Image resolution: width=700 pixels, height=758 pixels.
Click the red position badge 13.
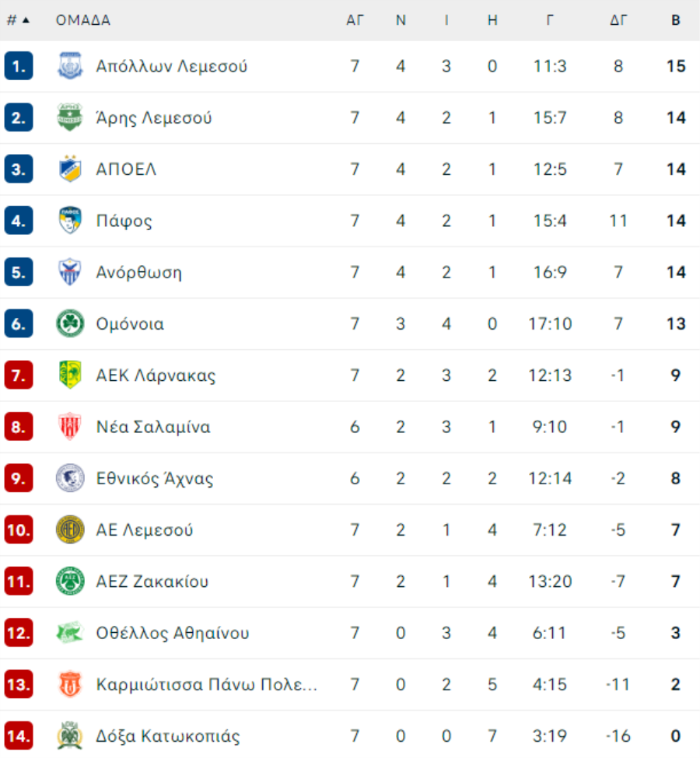click(19, 684)
